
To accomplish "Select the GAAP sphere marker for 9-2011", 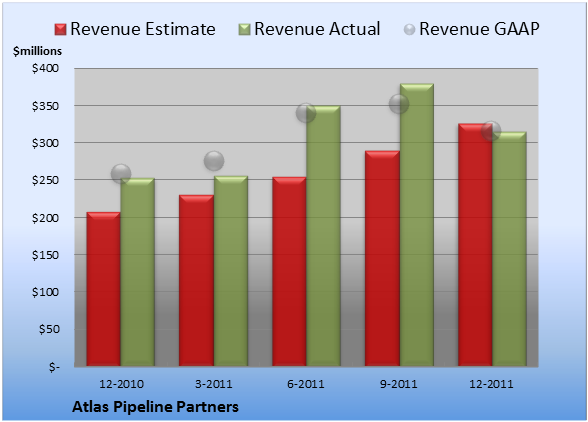I will point(399,104).
